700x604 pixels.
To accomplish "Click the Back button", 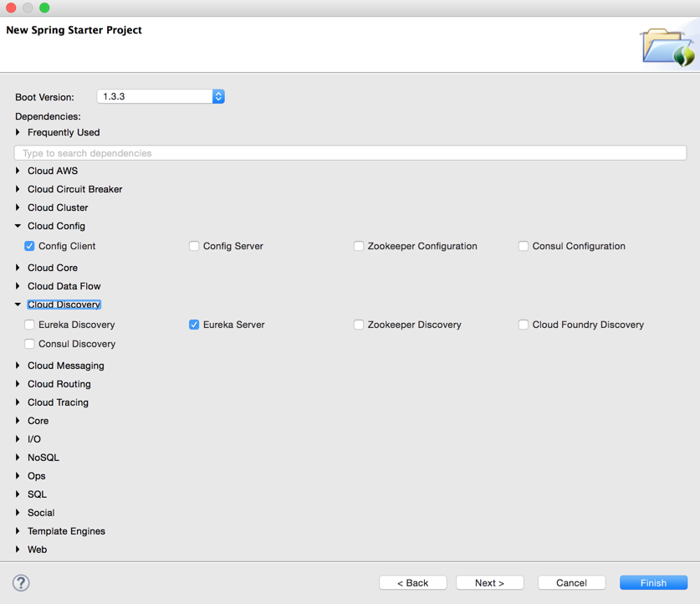I will [x=413, y=582].
